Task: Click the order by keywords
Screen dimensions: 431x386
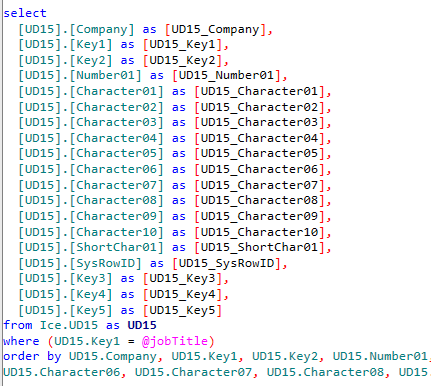Action: [32, 356]
